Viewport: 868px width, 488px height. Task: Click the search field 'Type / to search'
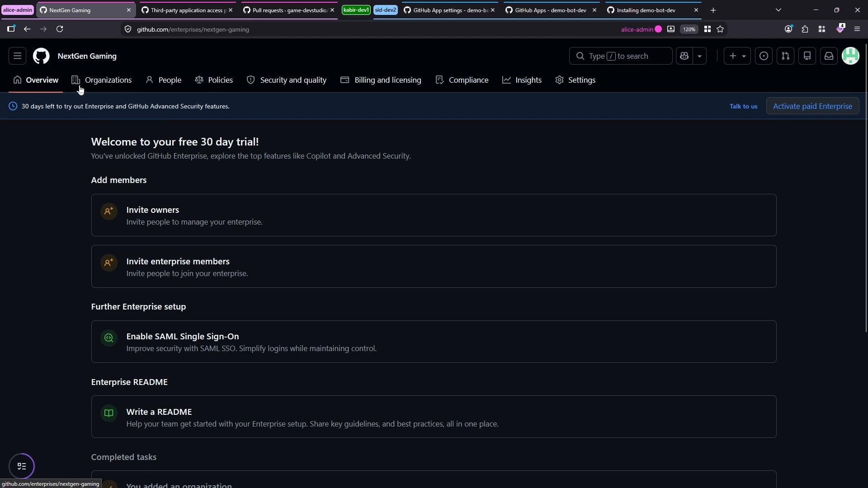[621, 56]
